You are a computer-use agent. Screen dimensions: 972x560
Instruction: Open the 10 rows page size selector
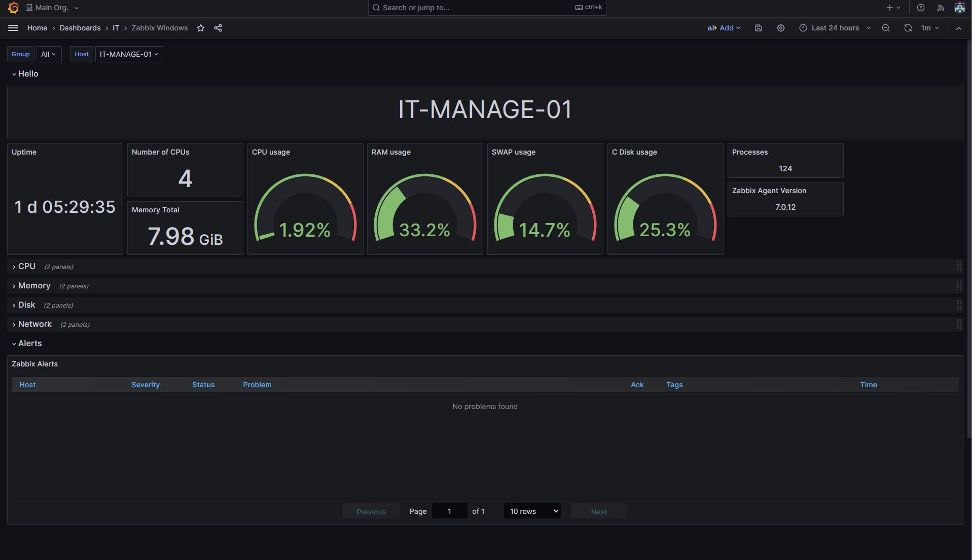pyautogui.click(x=532, y=511)
